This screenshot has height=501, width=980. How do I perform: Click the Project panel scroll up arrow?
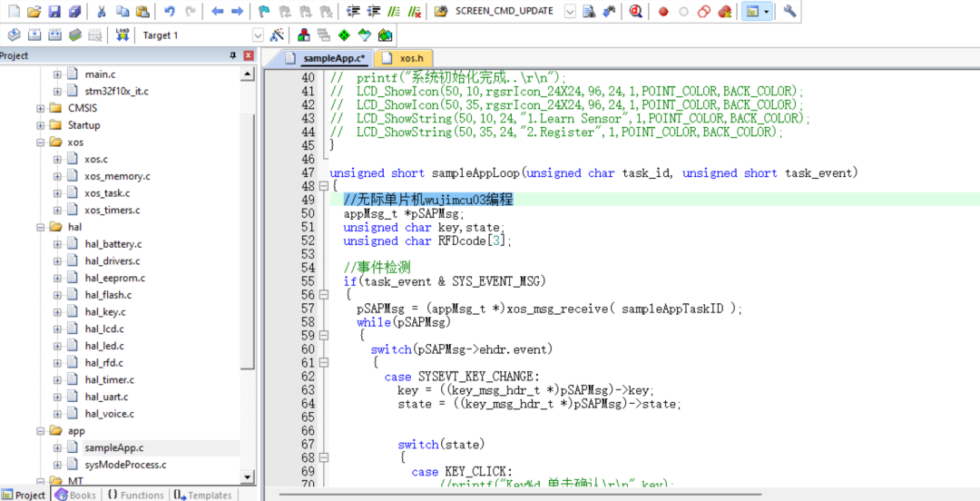248,75
